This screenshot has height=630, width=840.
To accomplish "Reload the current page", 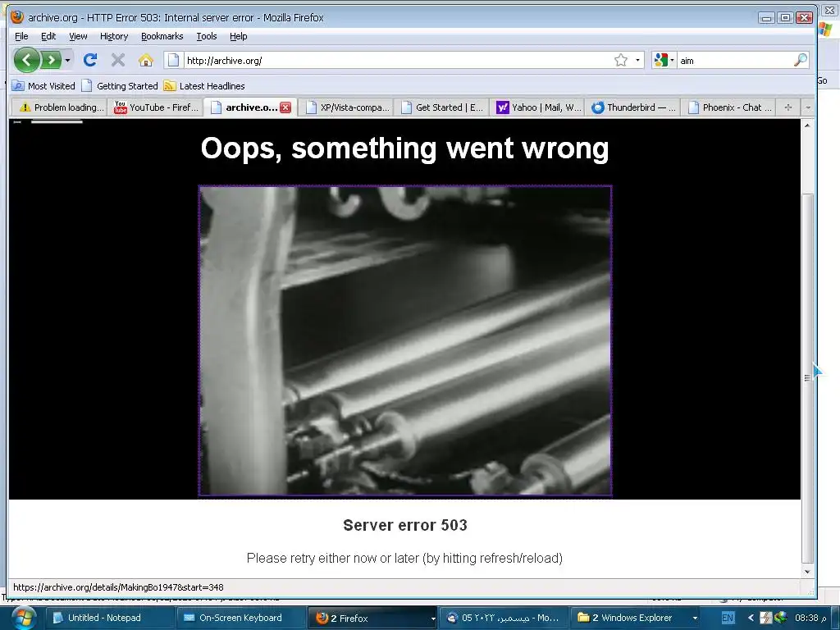I will tap(90, 60).
